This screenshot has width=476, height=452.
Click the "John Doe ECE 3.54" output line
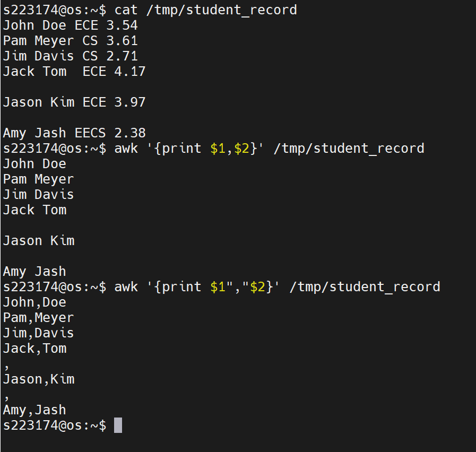(x=70, y=25)
